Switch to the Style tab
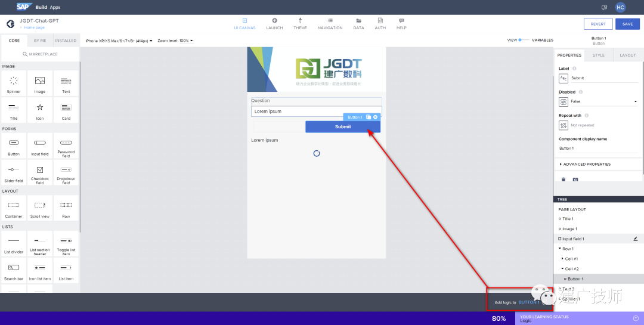The width and height of the screenshot is (644, 325). (599, 55)
